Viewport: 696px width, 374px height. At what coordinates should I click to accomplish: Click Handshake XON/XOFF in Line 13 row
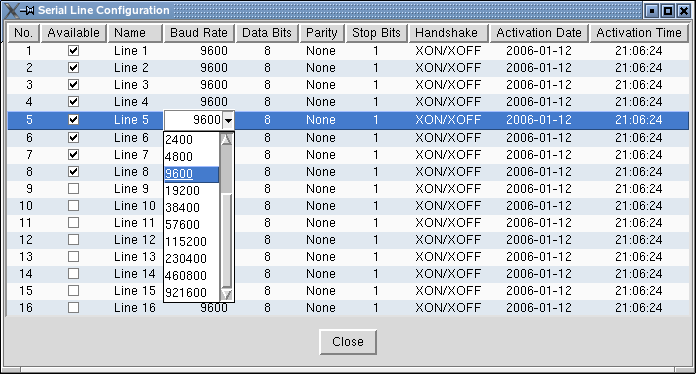(x=448, y=257)
